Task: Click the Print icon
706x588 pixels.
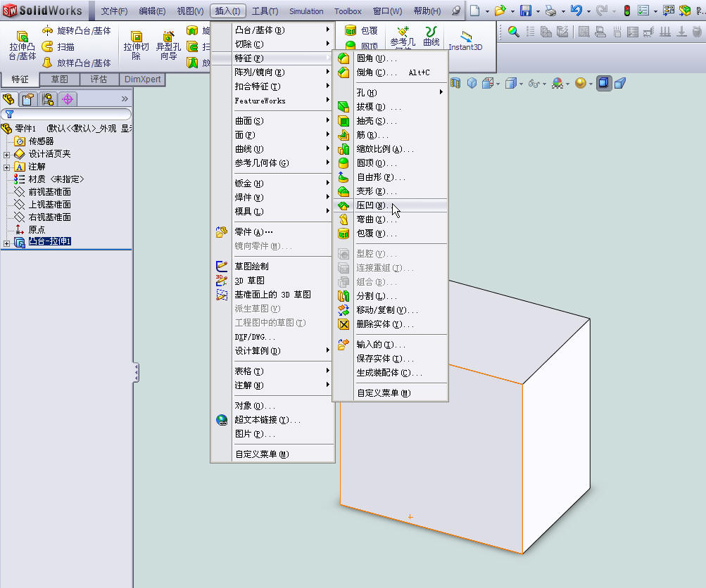Action: point(550,11)
